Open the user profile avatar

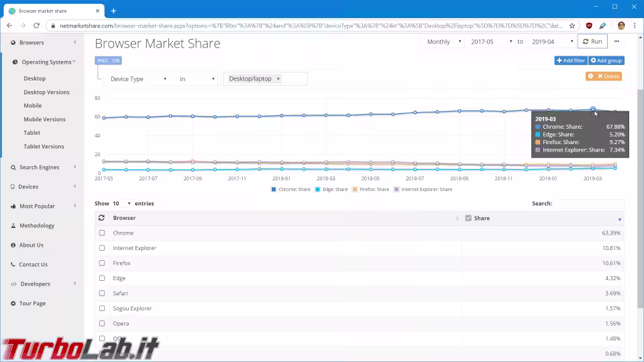click(621, 25)
